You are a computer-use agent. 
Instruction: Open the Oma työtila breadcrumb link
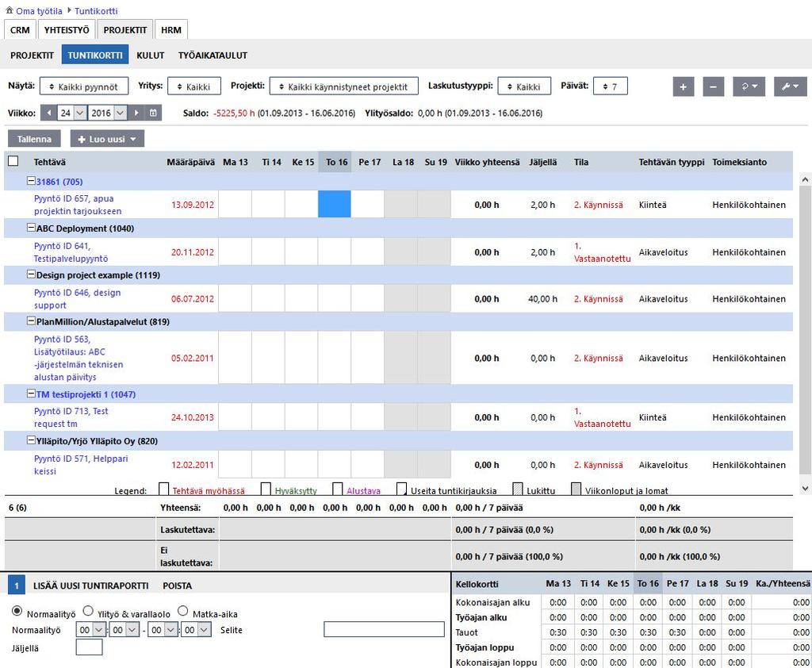[x=39, y=11]
